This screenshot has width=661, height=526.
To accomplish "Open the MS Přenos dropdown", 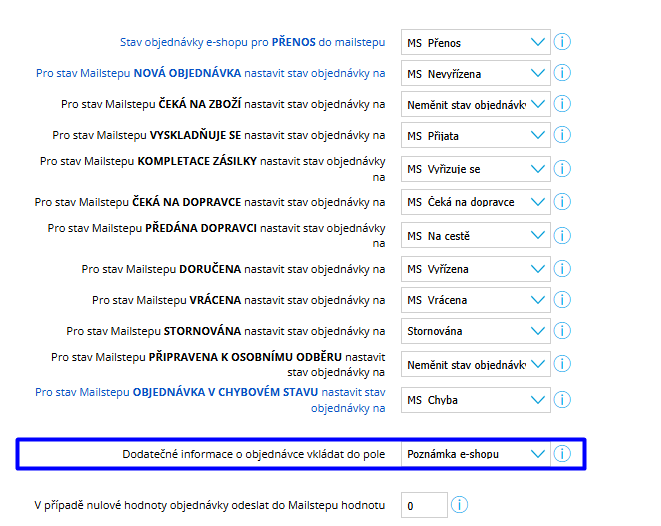I will click(x=476, y=42).
